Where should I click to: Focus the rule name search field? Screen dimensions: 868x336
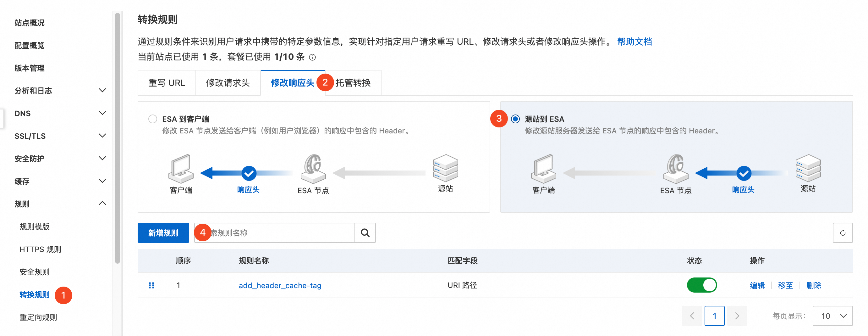(275, 233)
